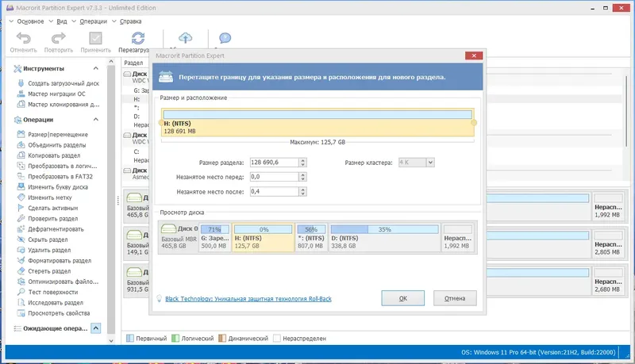The image size is (635, 364).
Task: Click the Отмена button
Action: coord(455,298)
